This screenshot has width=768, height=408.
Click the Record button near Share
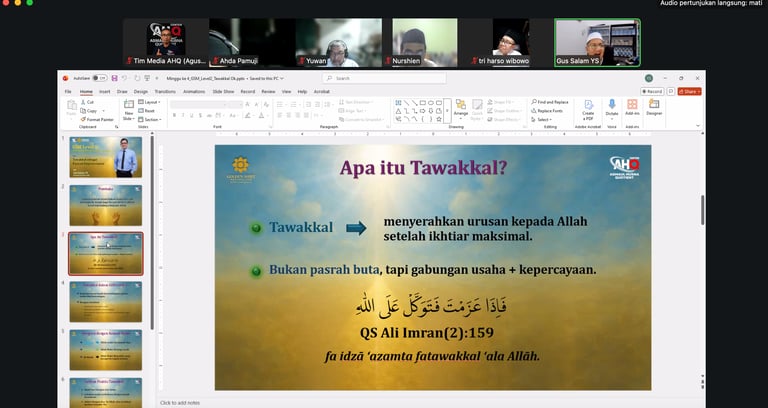tap(652, 92)
